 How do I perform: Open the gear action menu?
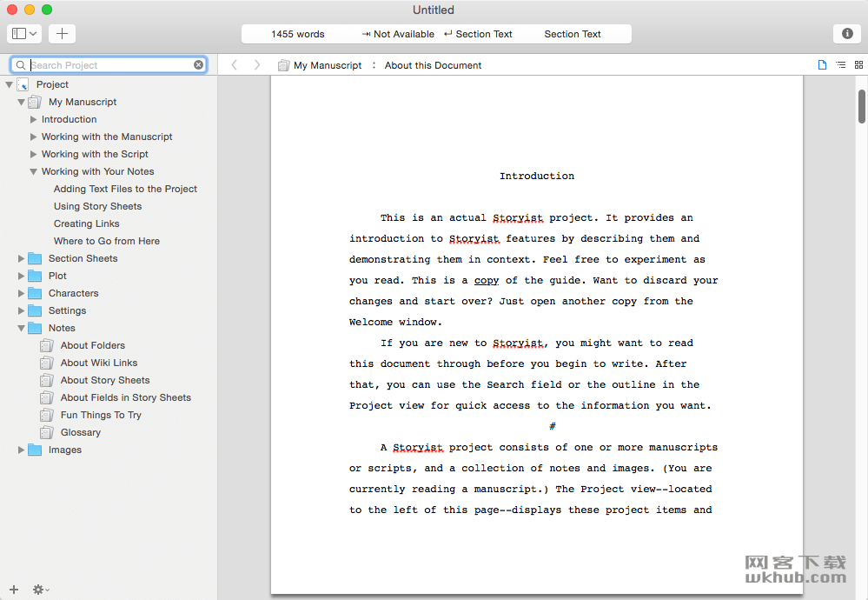click(41, 590)
